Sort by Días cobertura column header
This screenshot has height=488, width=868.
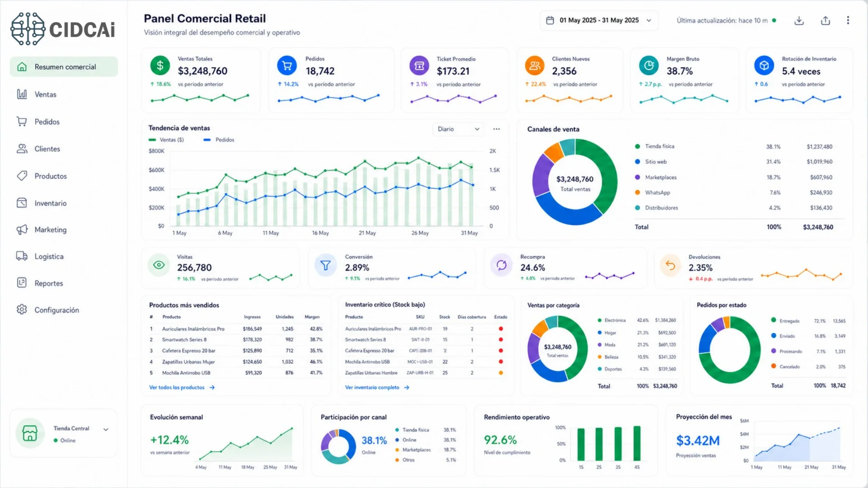coord(472,317)
